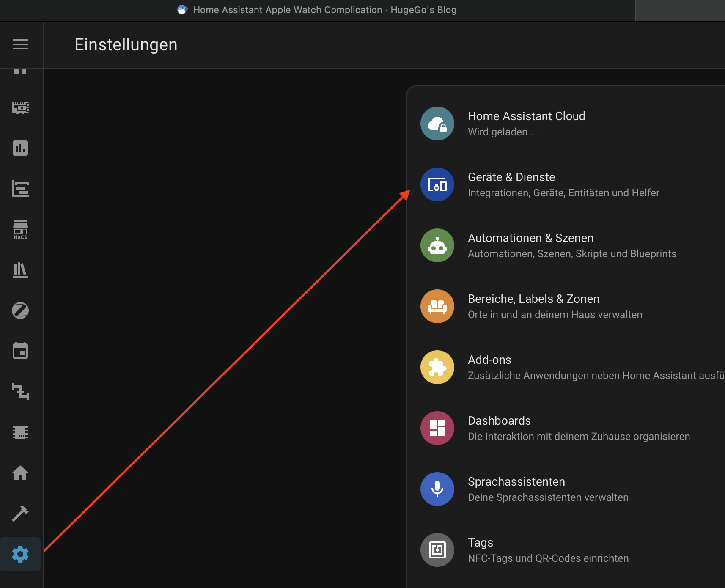Screen dimensions: 725x588
Task: Open HACS store in sidebar
Action: (x=20, y=230)
